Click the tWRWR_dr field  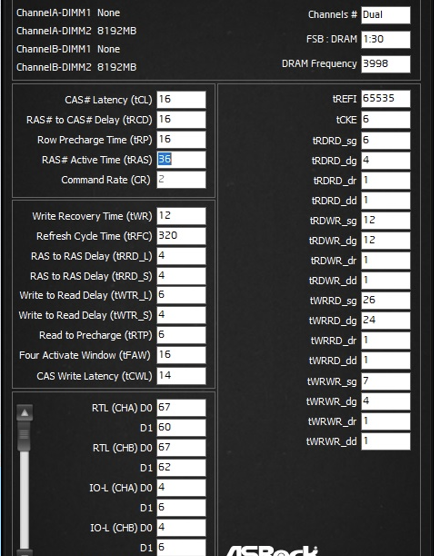(x=386, y=421)
